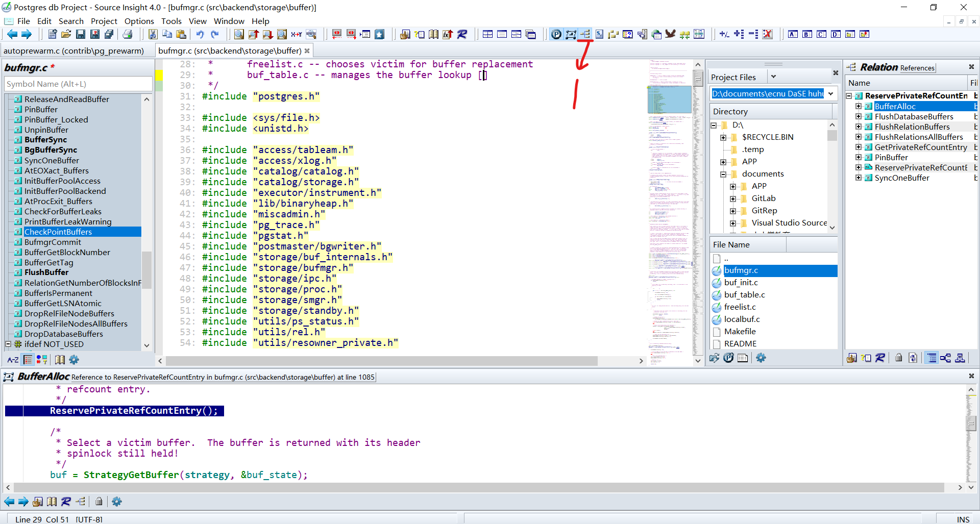Screen dimensions: 980x524
Task: Click the Save file toolbar icon
Action: 81,34
